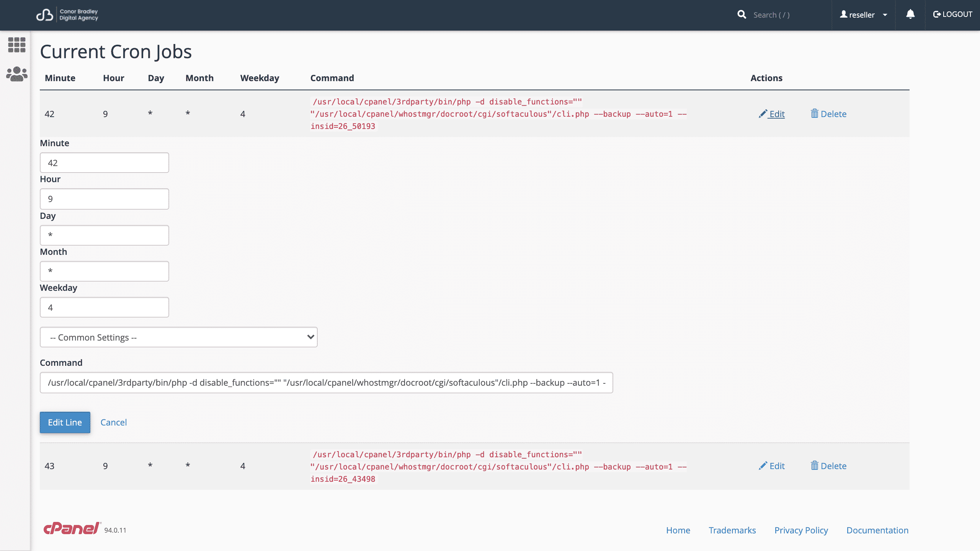Click the command text ending insid=26_43498
The image size is (980, 551).
(x=498, y=466)
